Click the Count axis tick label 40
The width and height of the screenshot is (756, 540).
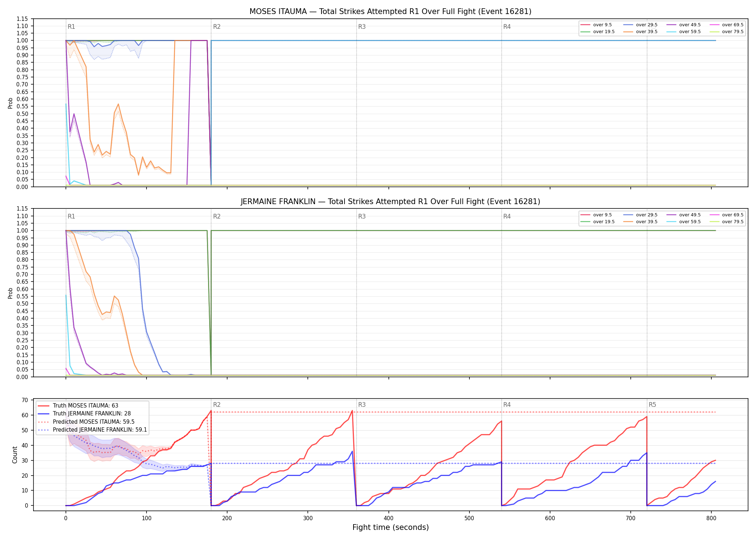click(25, 445)
